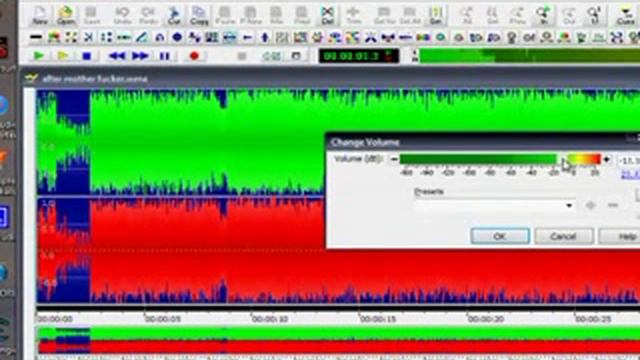
Task: Click the Trim toolbar icon
Action: (353, 16)
